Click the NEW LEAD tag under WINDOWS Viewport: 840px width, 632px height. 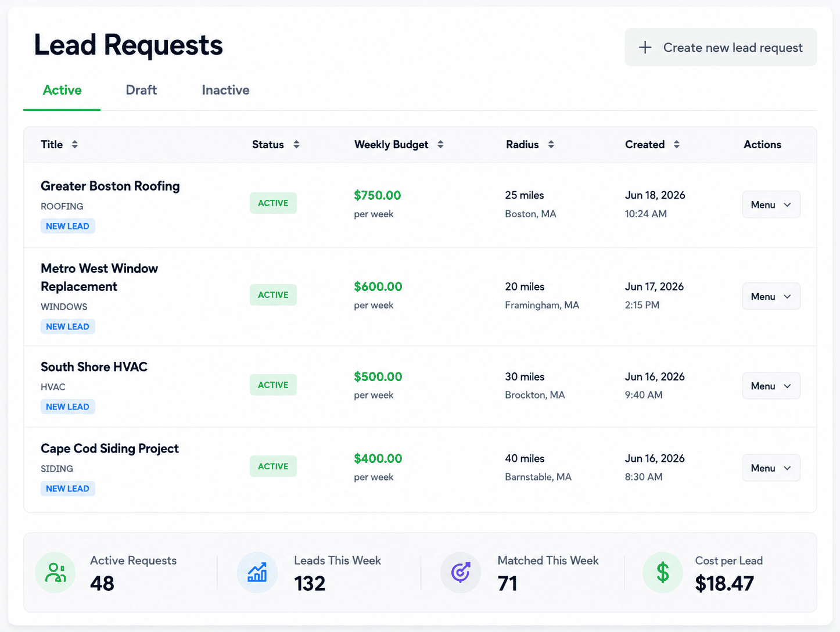point(67,326)
